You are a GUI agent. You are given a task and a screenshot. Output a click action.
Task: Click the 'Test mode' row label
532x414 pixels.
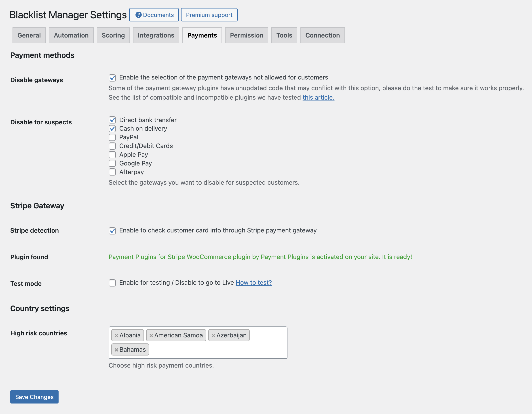pyautogui.click(x=26, y=284)
